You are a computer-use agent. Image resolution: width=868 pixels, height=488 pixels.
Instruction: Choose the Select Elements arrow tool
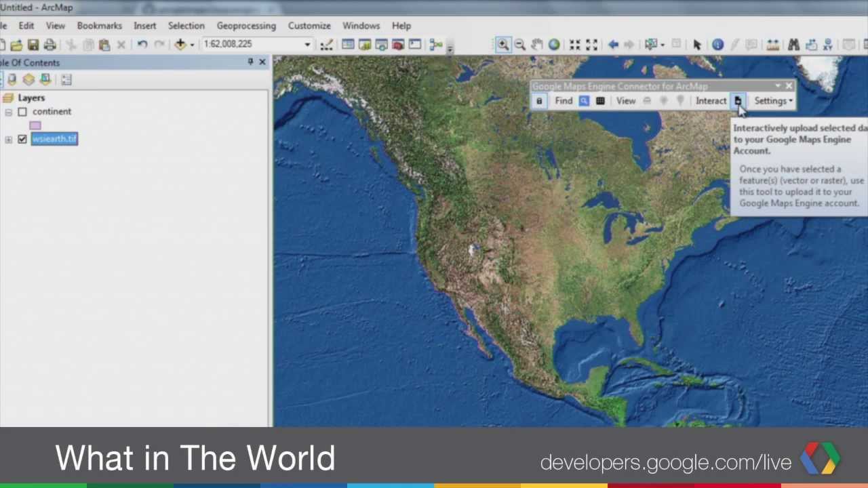[697, 45]
